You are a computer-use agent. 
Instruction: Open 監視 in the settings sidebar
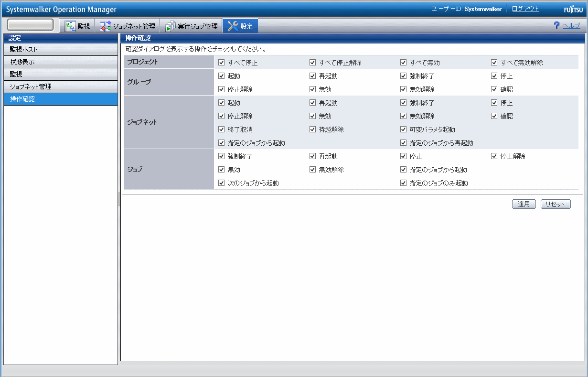(61, 74)
